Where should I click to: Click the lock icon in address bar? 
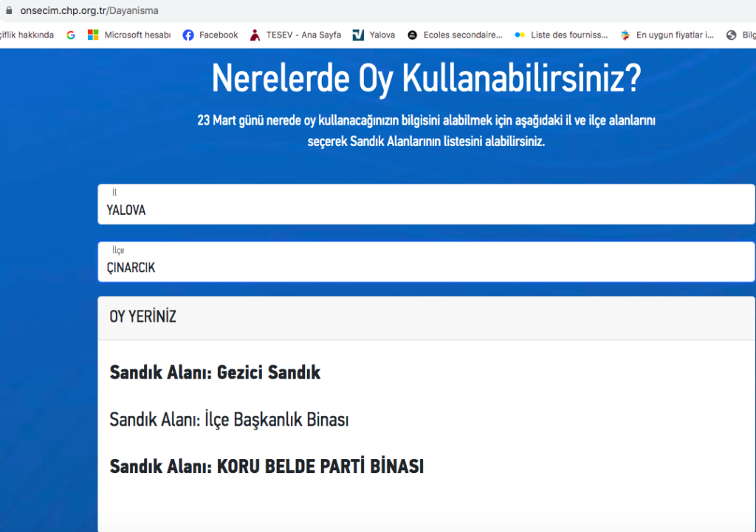tap(9, 10)
